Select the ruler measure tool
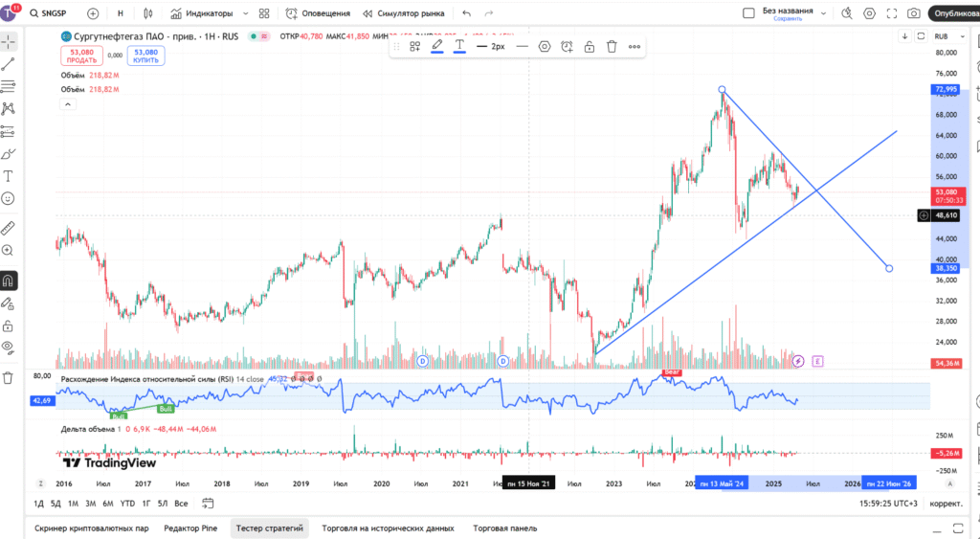 8,228
